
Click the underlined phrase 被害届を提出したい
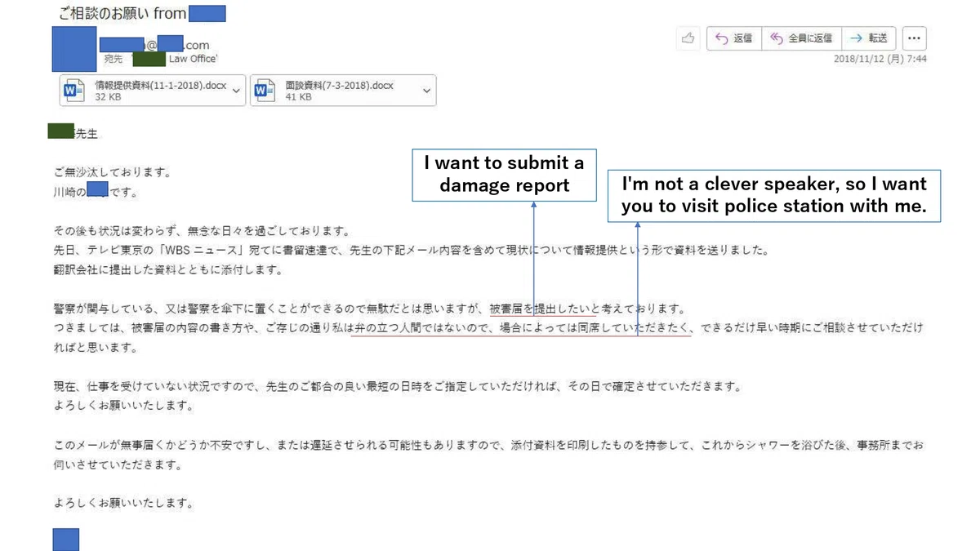542,309
